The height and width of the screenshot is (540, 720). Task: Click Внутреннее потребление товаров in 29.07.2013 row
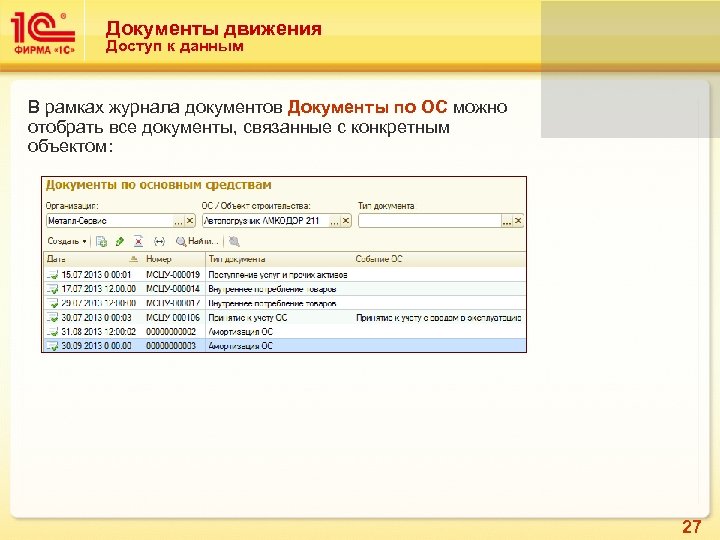(272, 303)
